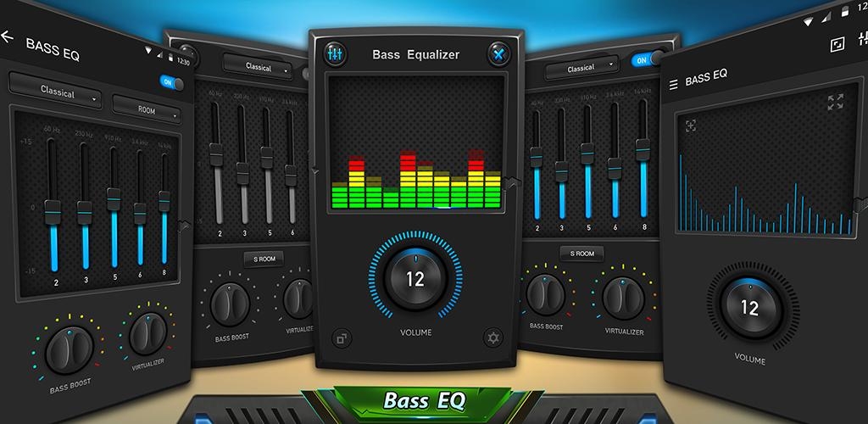Open the hamburger menu next to BASS EQ
Screen dimensions: 868x424
coord(673,85)
